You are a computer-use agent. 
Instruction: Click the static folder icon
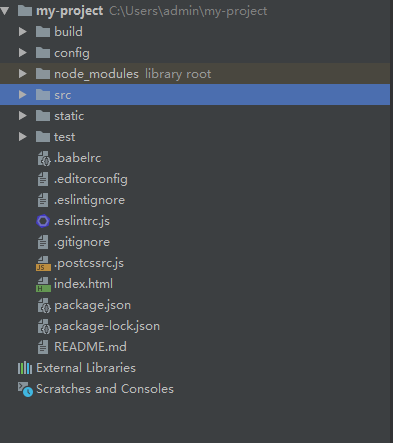[x=43, y=116]
